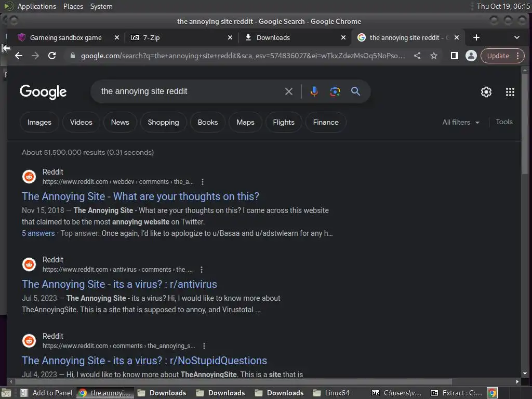Screen dimensions: 532x399
Task: Click the Chrome icon in system tray
Action: (493, 393)
